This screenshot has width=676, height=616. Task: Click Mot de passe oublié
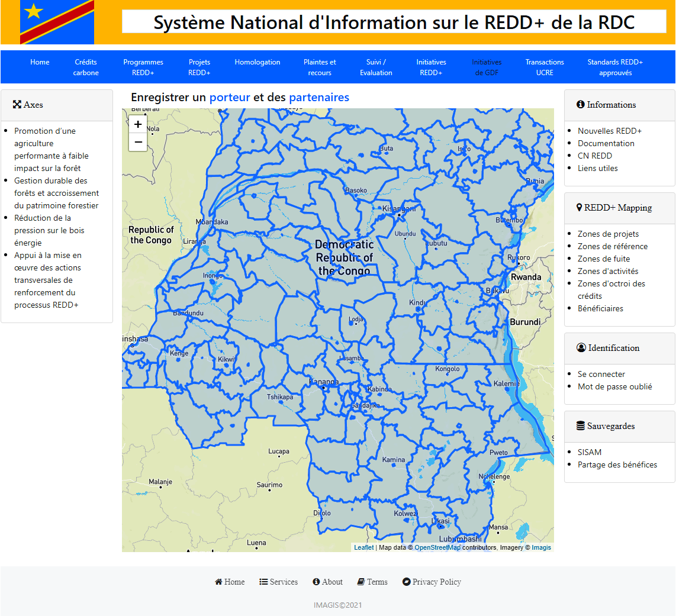point(614,386)
